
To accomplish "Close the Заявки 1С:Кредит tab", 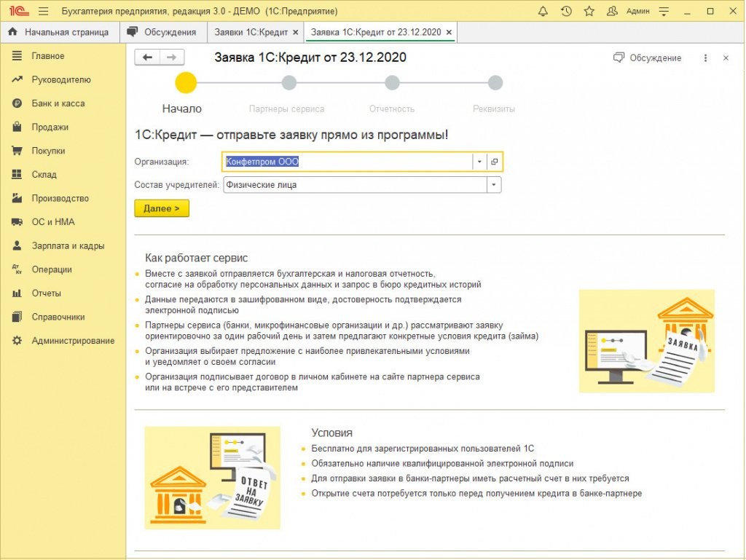I will click(295, 32).
